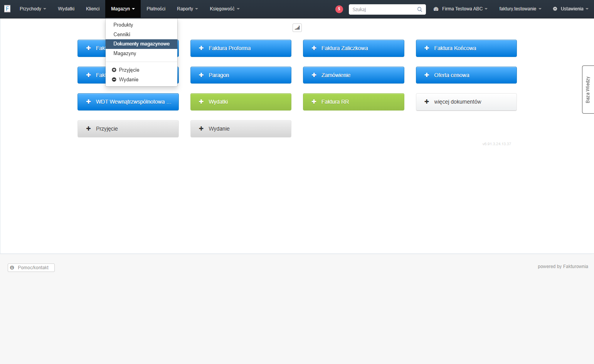
Task: Click the minus icon beside Wydanie in the Magazyn menu
Action: pyautogui.click(x=114, y=79)
